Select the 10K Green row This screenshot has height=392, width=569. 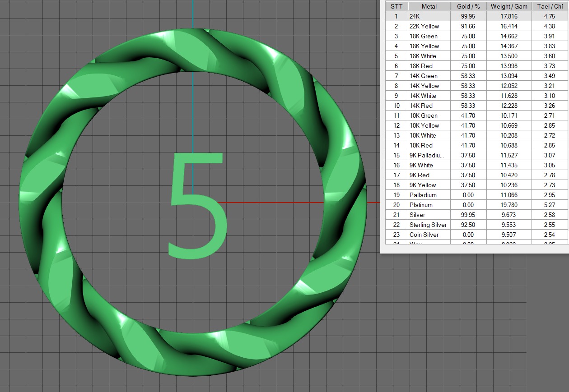[476, 115]
